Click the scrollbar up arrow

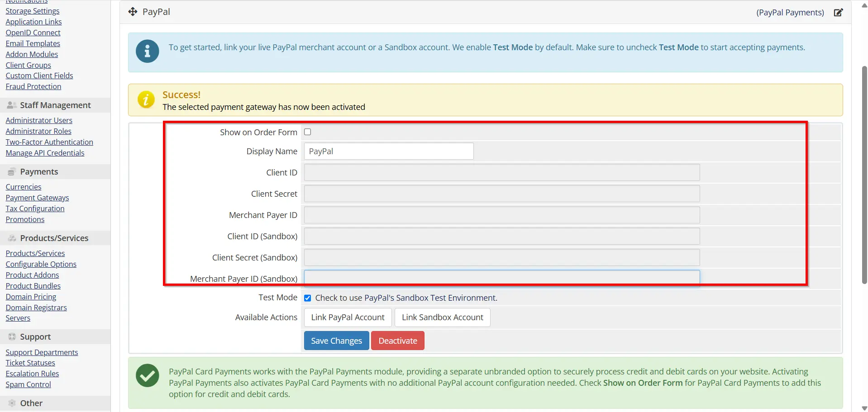click(x=864, y=6)
